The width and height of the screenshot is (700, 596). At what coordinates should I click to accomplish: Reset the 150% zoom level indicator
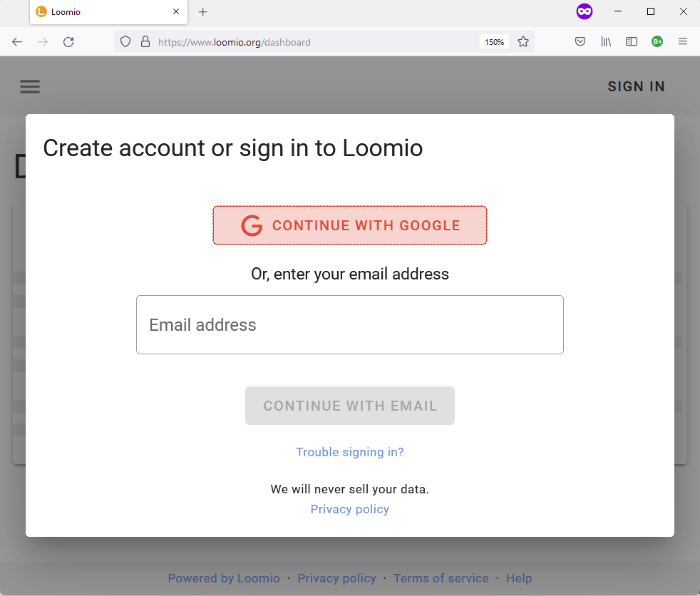(x=494, y=42)
